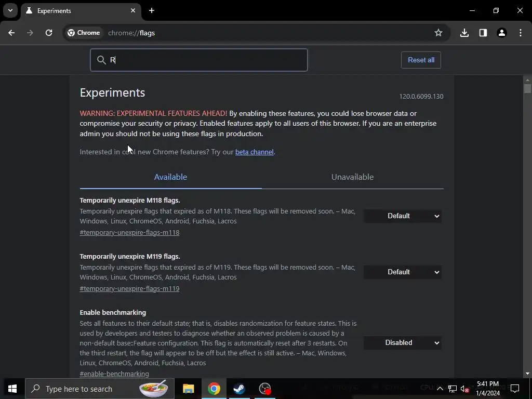Screen dimensions: 532x399
Task: Switch to the Available tab
Action: tap(170, 177)
